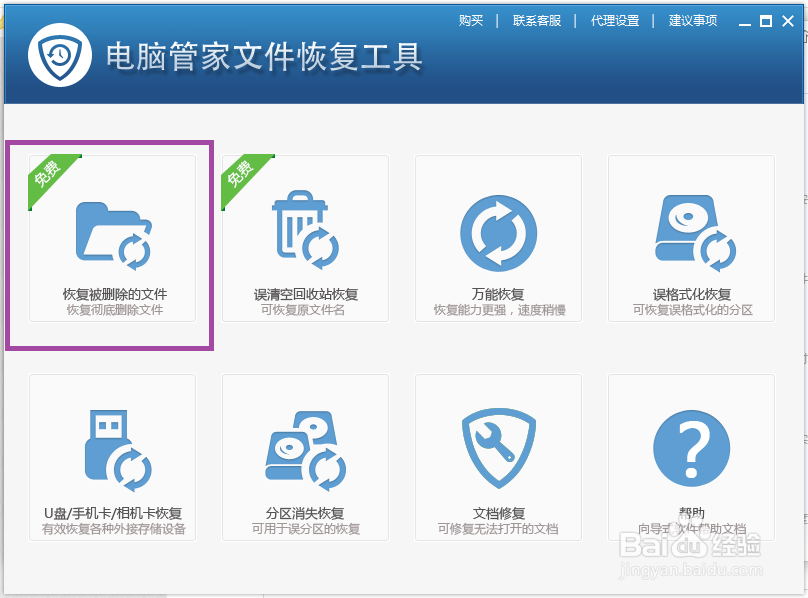Select the 恢复被删除的文件 label
The width and height of the screenshot is (808, 598).
tap(115, 294)
